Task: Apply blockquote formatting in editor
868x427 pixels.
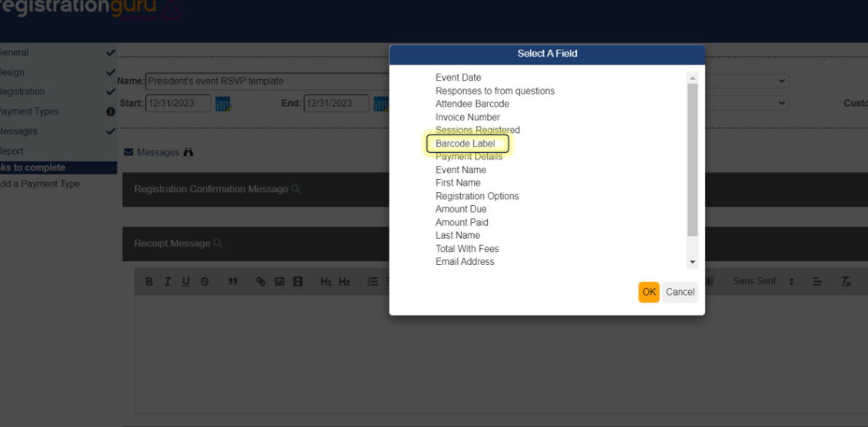Action: (233, 282)
